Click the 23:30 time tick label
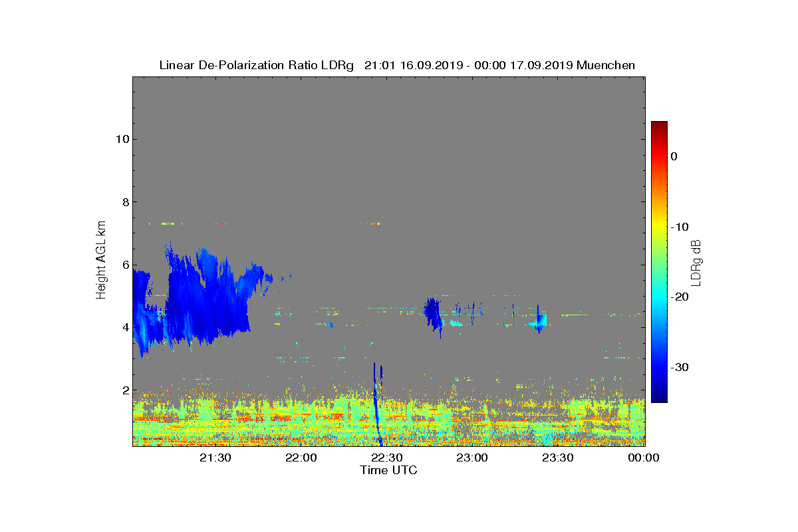The width and height of the screenshot is (798, 532). click(558, 458)
